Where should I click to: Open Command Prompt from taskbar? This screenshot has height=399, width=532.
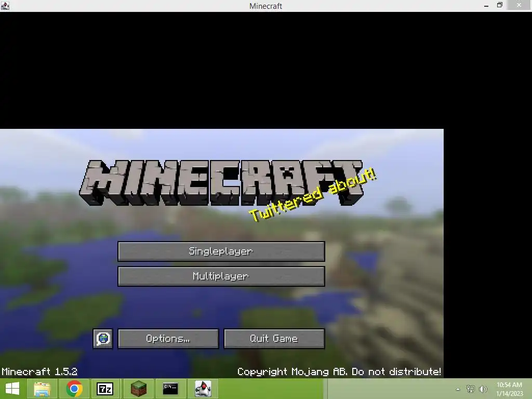(x=170, y=389)
